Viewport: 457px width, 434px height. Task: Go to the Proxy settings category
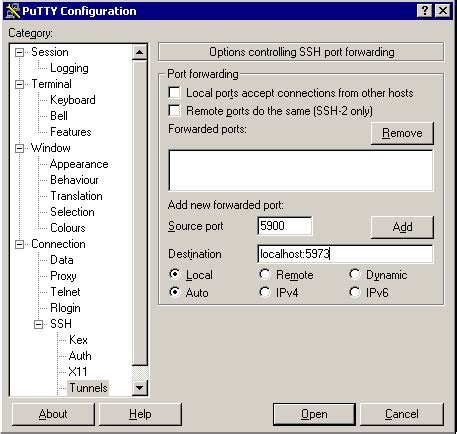click(x=63, y=276)
